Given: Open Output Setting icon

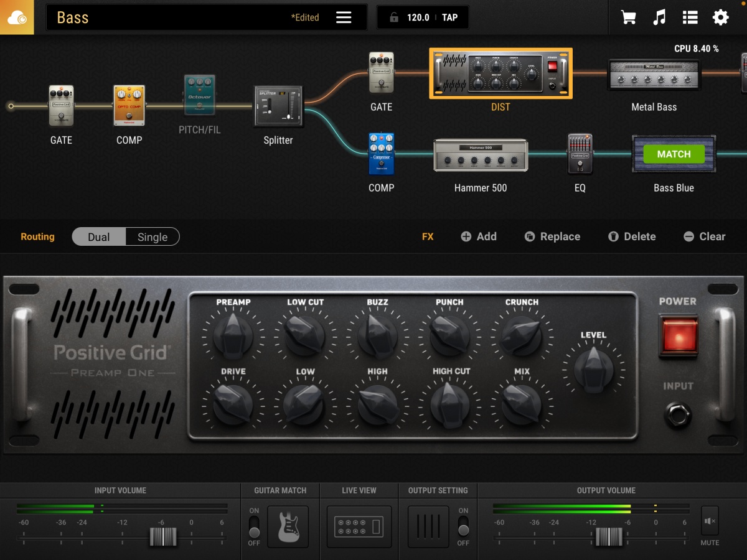Looking at the screenshot, I should coord(428,527).
